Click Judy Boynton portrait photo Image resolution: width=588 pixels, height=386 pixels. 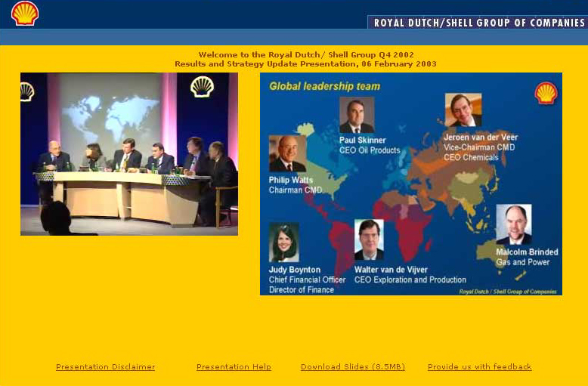pyautogui.click(x=284, y=242)
